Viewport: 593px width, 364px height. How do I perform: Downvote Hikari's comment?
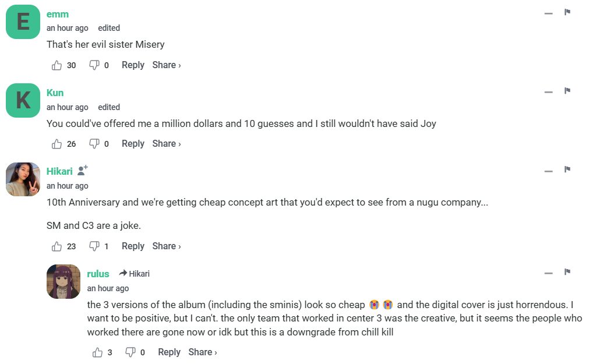[94, 246]
